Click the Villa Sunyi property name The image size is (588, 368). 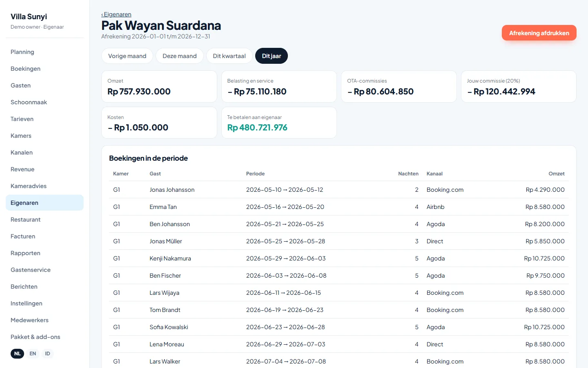click(x=29, y=17)
